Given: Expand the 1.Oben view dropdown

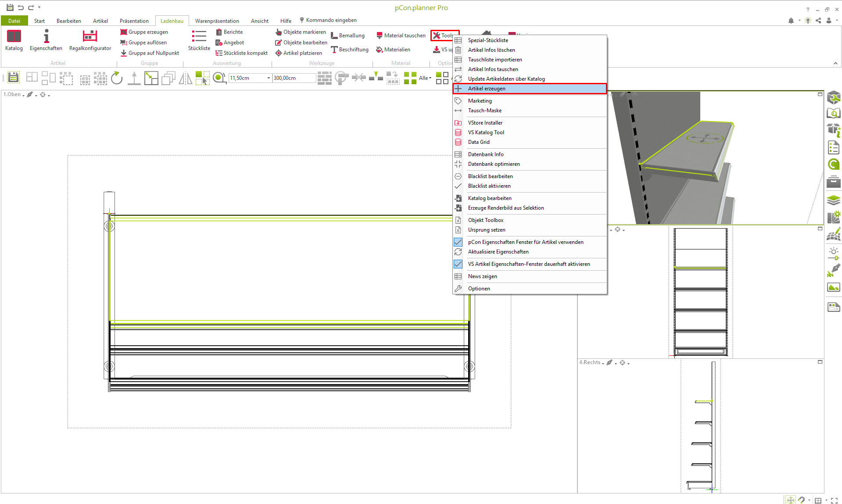Looking at the screenshot, I should coord(14,94).
